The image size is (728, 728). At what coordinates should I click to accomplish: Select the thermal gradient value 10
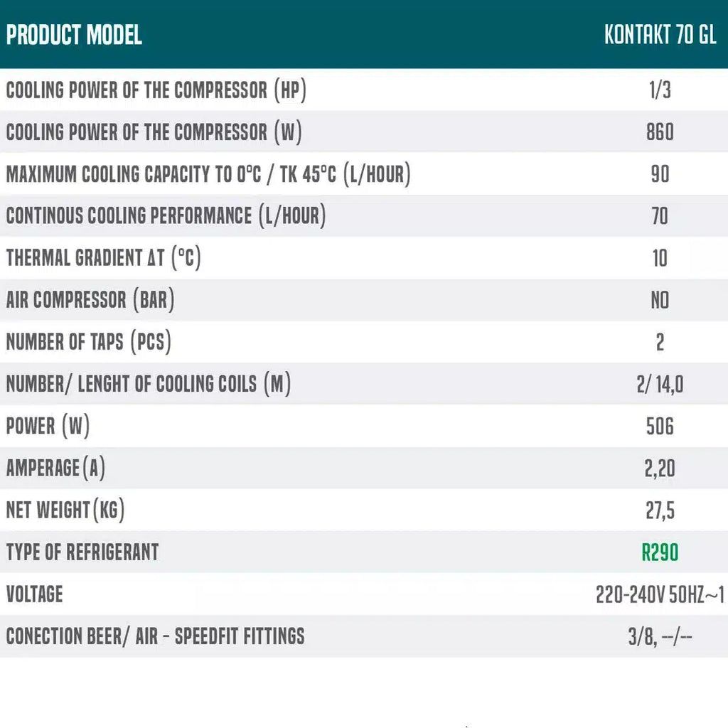[x=660, y=258]
